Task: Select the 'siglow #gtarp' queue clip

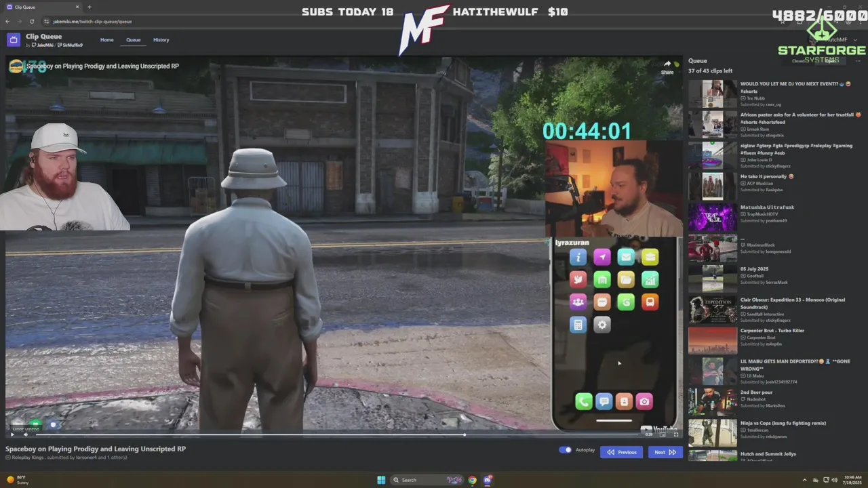Action: coord(774,156)
